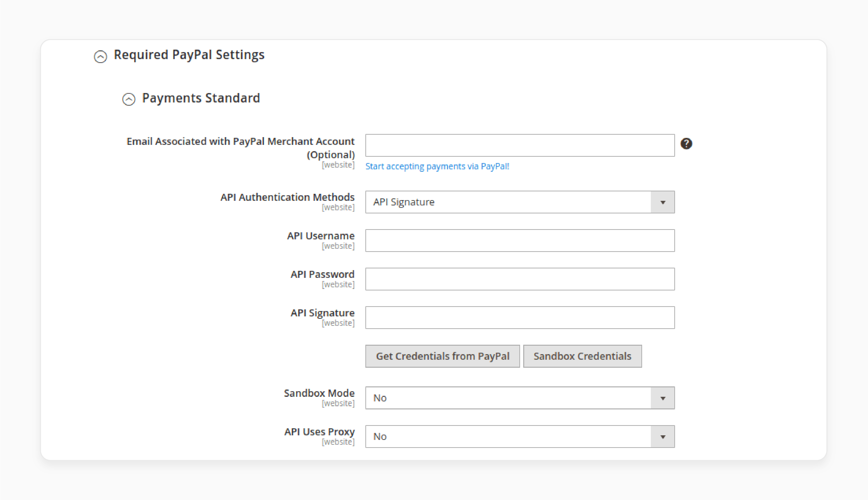
Task: Click the API Authentication Methods label
Action: tap(287, 197)
